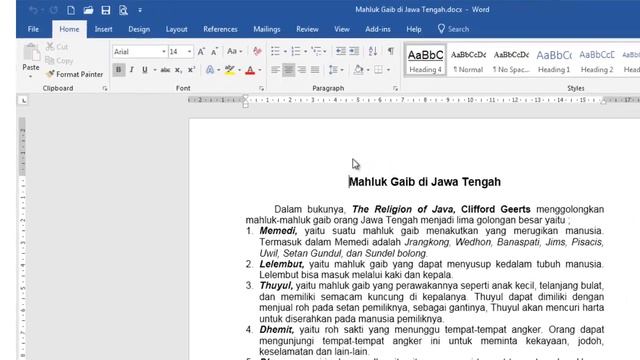Switch to the References tab
The image size is (640, 360).
coord(220,29)
